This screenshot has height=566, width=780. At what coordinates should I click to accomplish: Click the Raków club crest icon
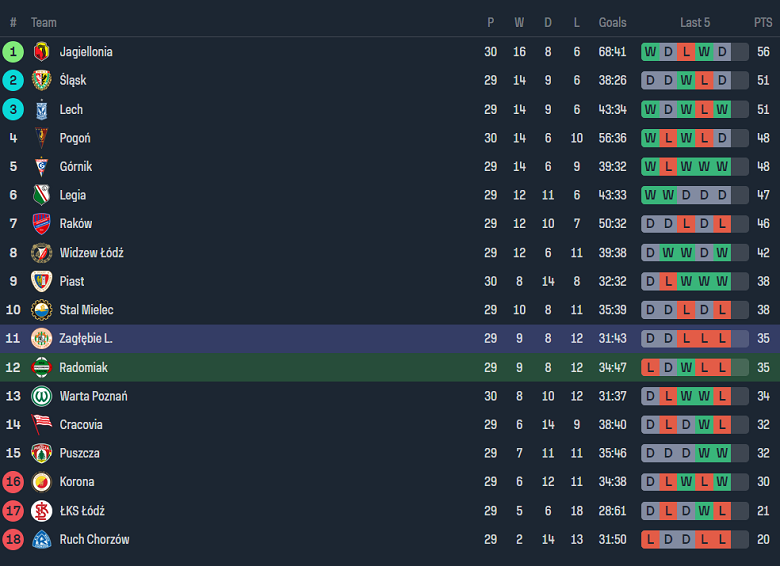pos(41,223)
